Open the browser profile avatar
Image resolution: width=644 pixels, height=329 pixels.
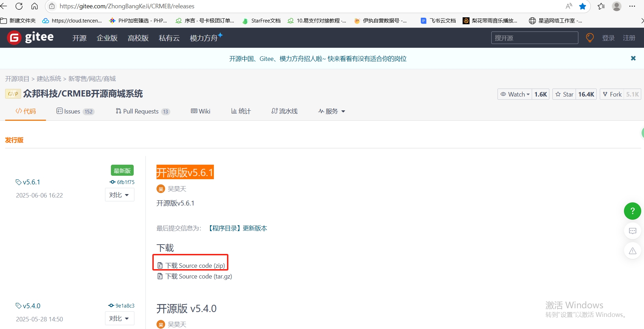[617, 6]
